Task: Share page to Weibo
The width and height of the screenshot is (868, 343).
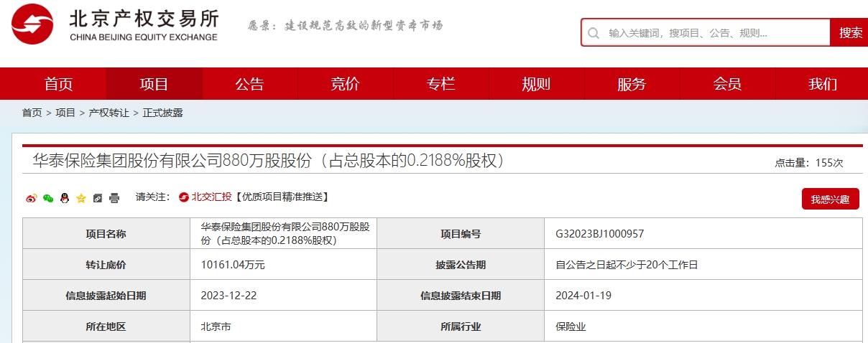Action: [x=32, y=198]
